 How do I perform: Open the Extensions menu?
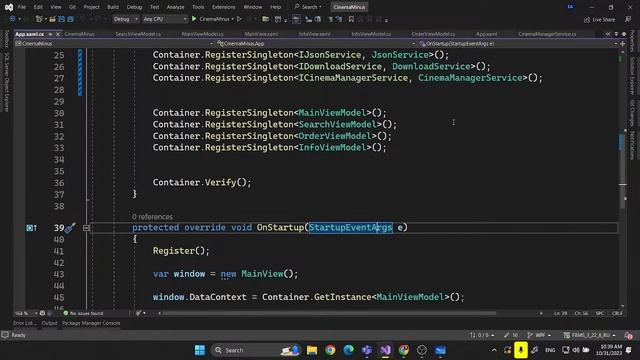click(224, 7)
